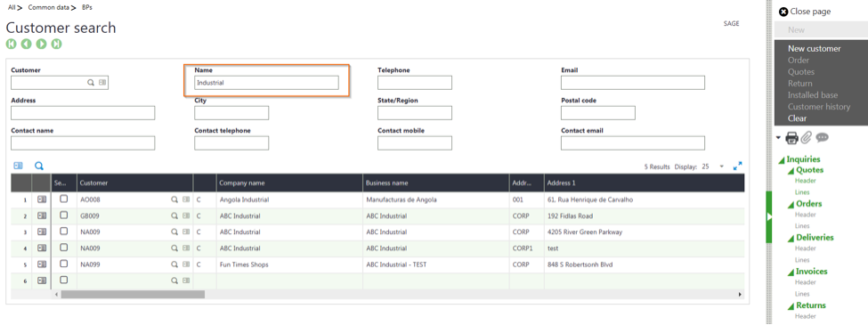Open record card icon for row AO008
Screen dimensions: 868x325
pyautogui.click(x=42, y=199)
